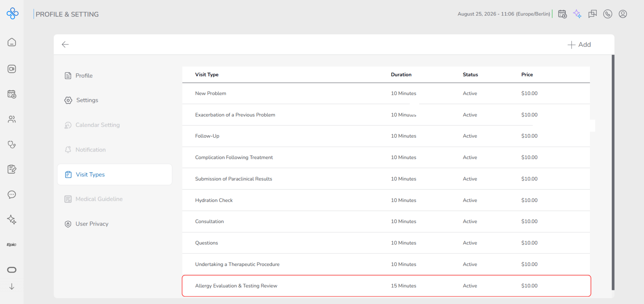Viewport: 644px width, 304px height.
Task: Click the stethoscope icon in sidebar
Action: coord(12,144)
